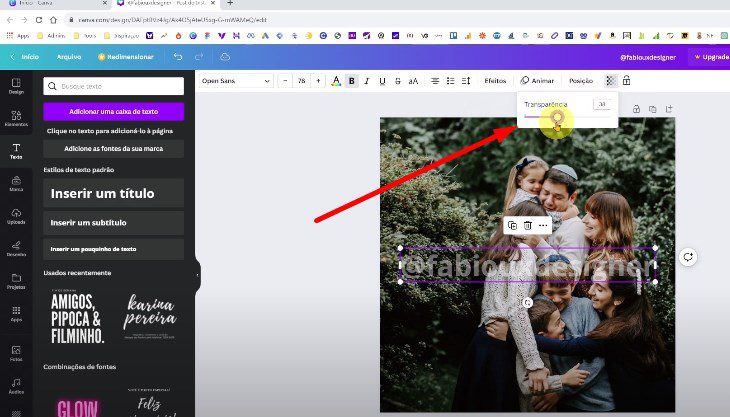This screenshot has height=417, width=730.
Task: Open the three-dot more options menu
Action: coord(543,226)
